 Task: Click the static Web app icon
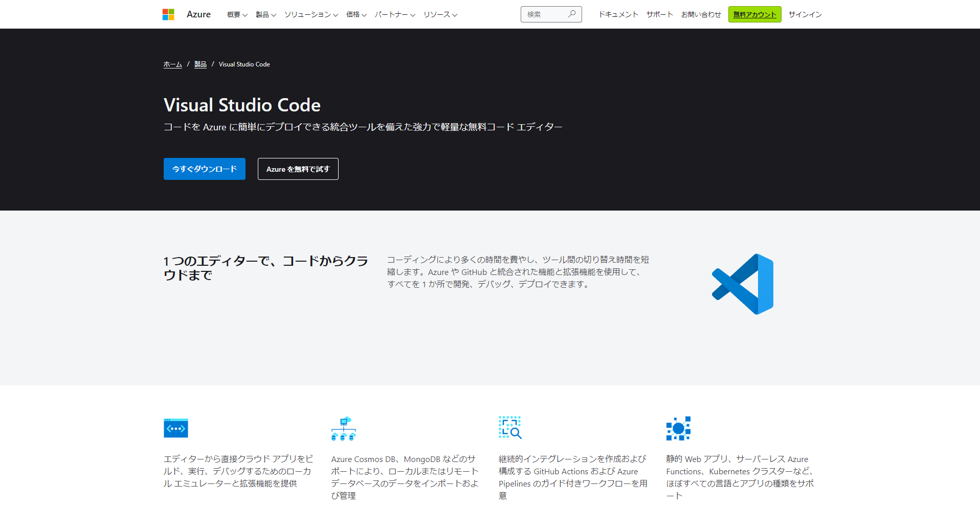point(678,428)
